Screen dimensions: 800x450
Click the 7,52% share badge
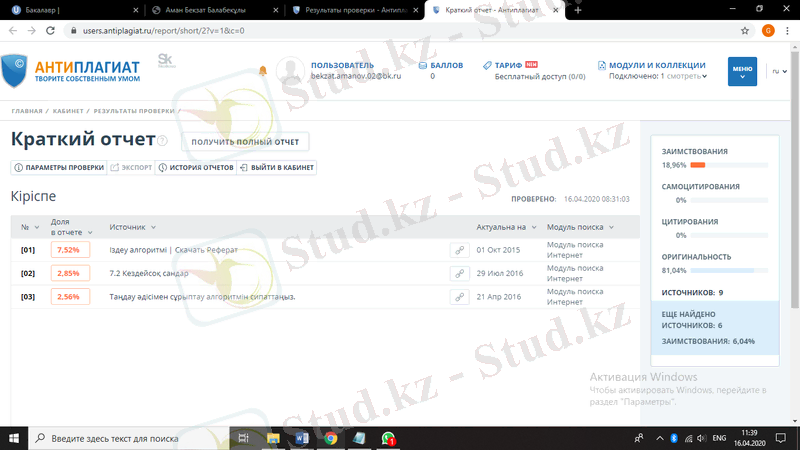[x=70, y=250]
